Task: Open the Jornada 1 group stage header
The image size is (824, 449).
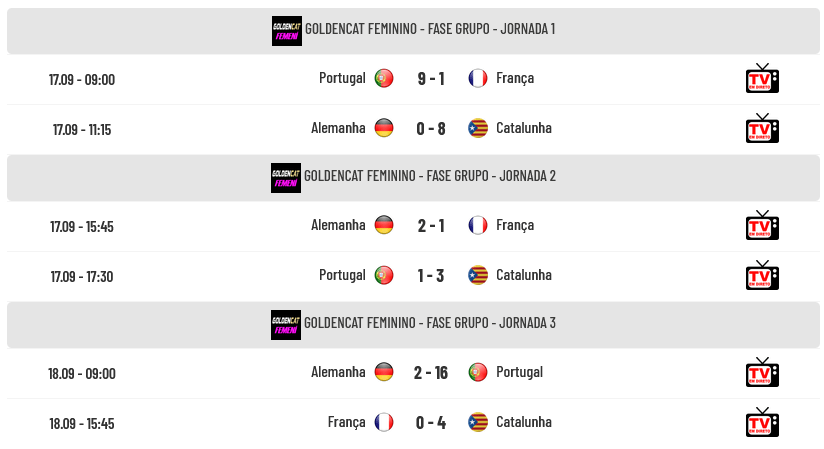Action: tap(414, 31)
